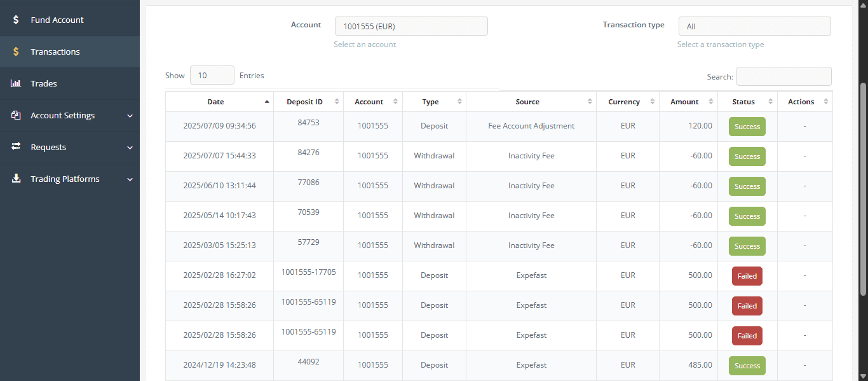Screen dimensions: 868x381
Task: Expand the Trading Platforms chevron
Action: pyautogui.click(x=130, y=179)
